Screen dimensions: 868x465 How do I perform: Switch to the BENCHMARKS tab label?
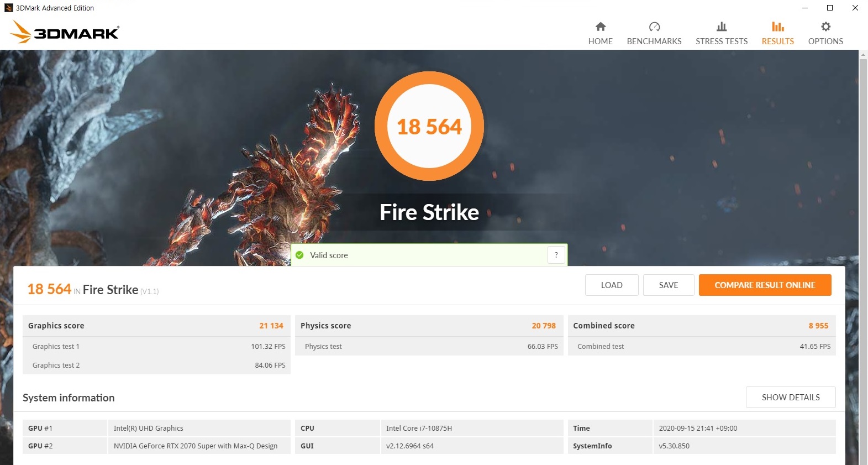(x=654, y=41)
